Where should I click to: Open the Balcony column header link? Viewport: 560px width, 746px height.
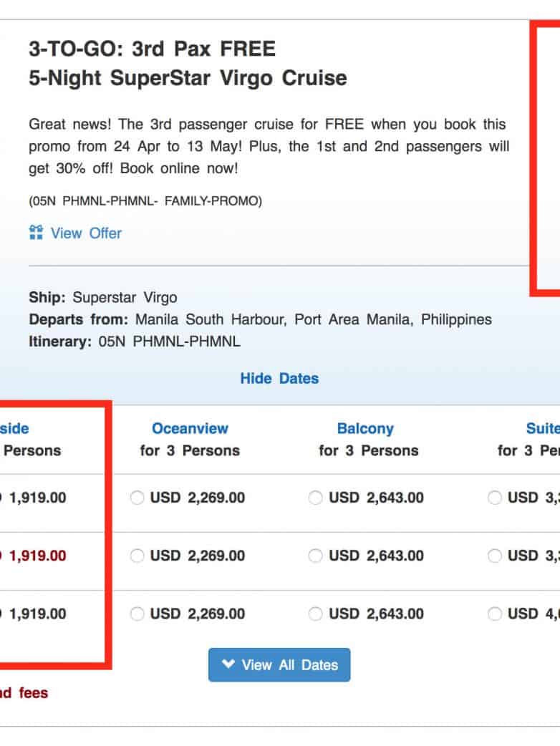tap(365, 429)
